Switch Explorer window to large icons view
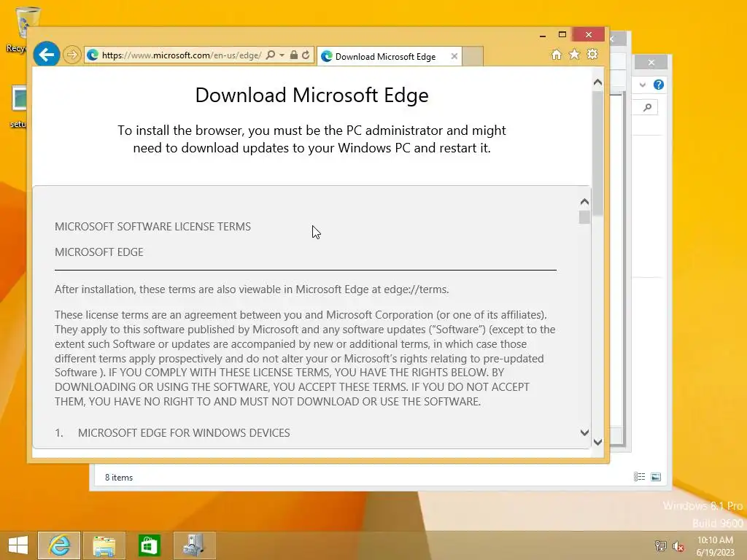The width and height of the screenshot is (747, 560). pos(656,477)
